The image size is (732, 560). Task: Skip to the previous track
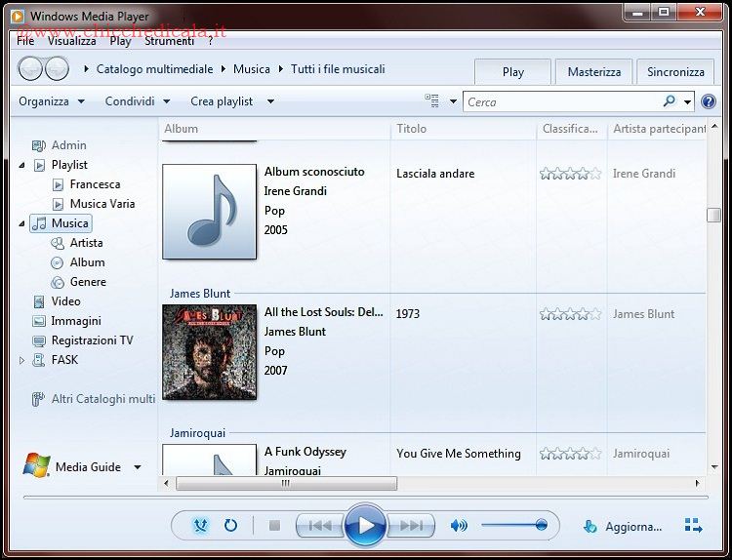click(319, 526)
